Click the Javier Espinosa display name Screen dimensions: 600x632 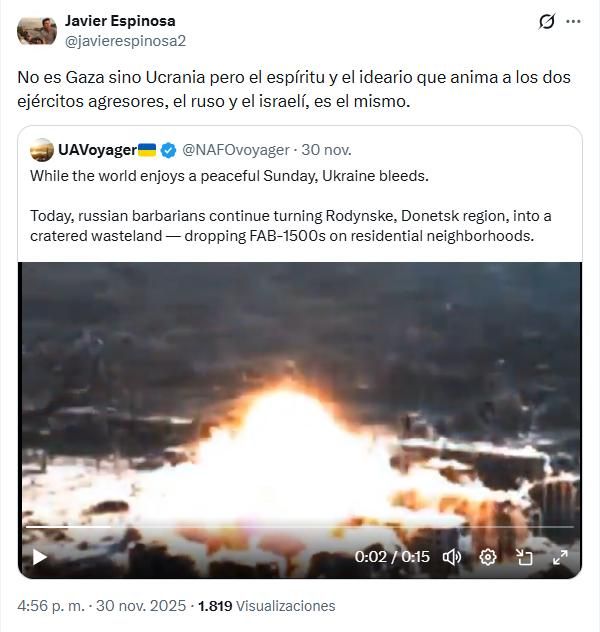click(121, 21)
